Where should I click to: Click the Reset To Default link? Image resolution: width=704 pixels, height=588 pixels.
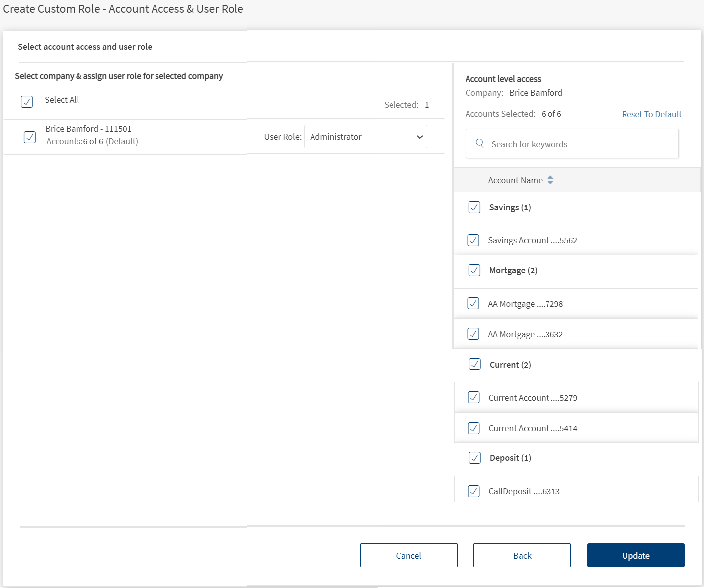651,114
